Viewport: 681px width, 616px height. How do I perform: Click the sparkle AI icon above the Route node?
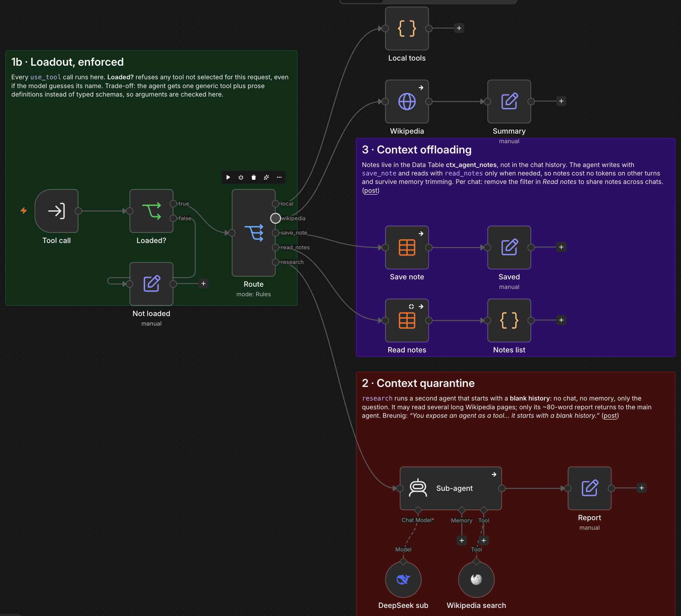(266, 177)
